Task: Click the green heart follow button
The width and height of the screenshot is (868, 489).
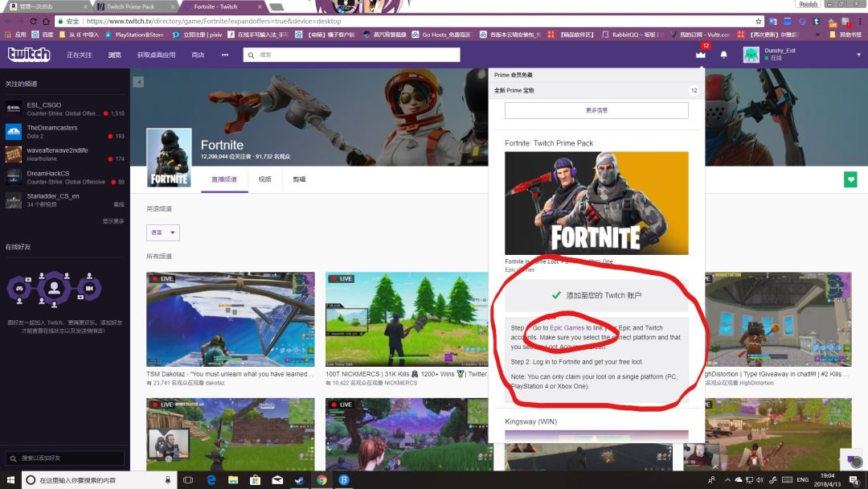Action: click(850, 179)
